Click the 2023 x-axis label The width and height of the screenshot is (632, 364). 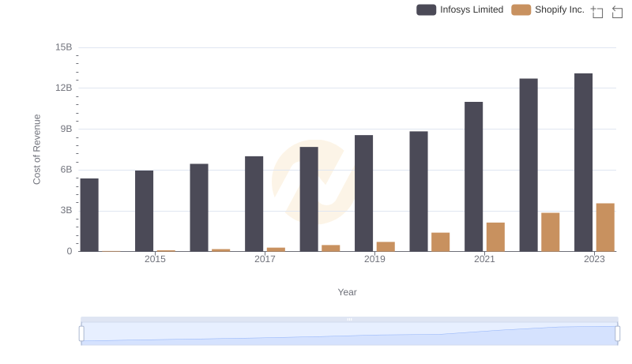coord(594,259)
